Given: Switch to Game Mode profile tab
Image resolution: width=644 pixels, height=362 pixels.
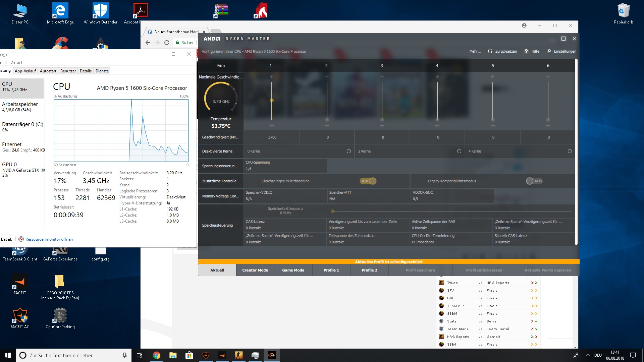Looking at the screenshot, I should pos(293,270).
